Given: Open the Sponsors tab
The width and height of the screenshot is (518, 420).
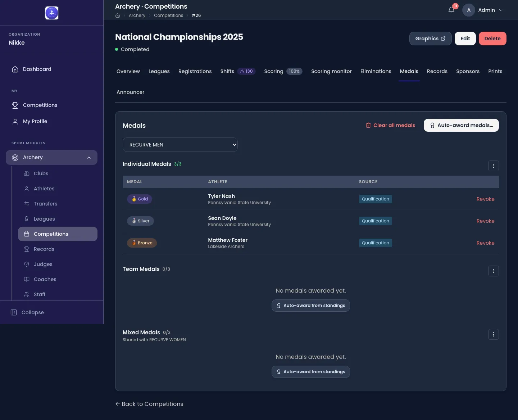Looking at the screenshot, I should (x=468, y=71).
